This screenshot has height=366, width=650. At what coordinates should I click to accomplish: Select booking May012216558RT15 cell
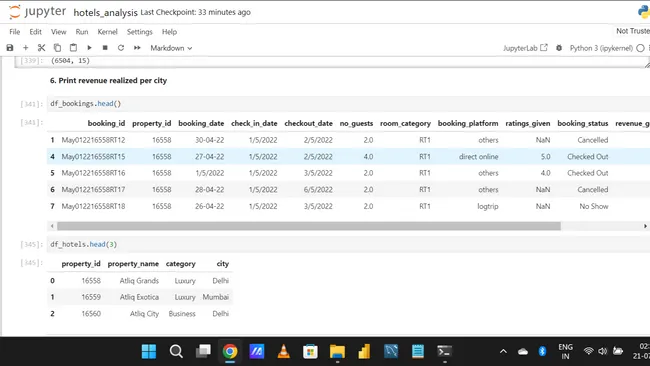tap(93, 157)
